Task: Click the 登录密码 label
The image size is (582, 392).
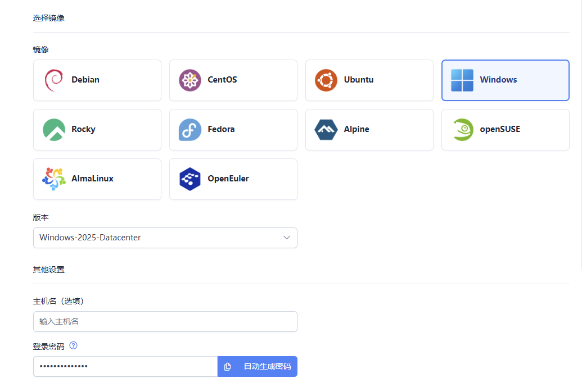Action: pos(48,347)
